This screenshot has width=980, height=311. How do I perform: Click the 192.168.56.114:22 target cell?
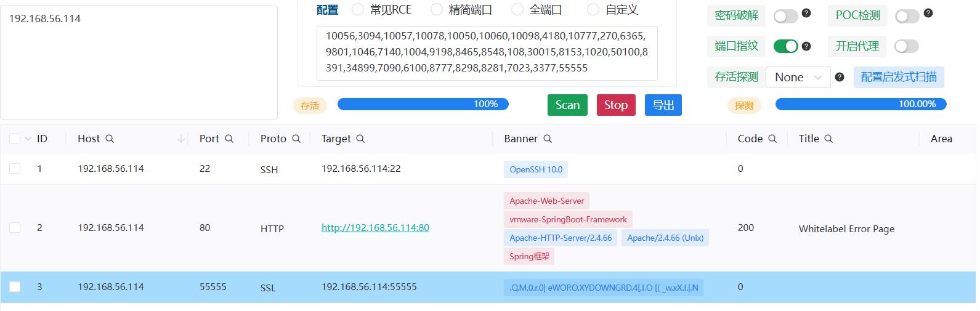pos(361,169)
